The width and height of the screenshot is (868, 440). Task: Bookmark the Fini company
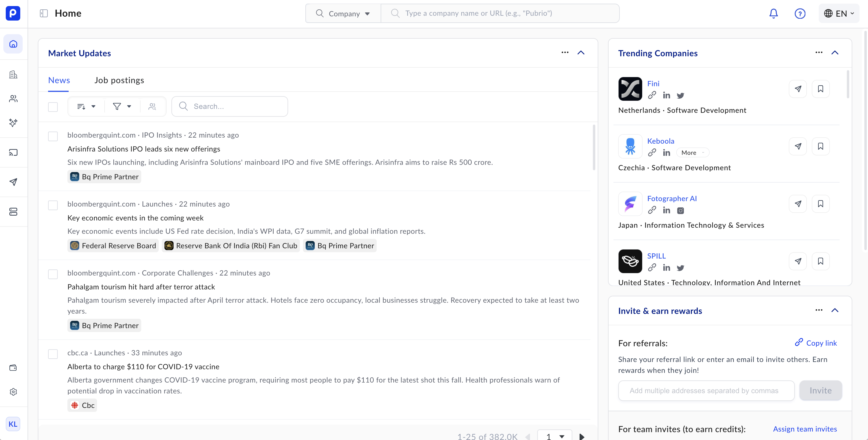(x=820, y=89)
